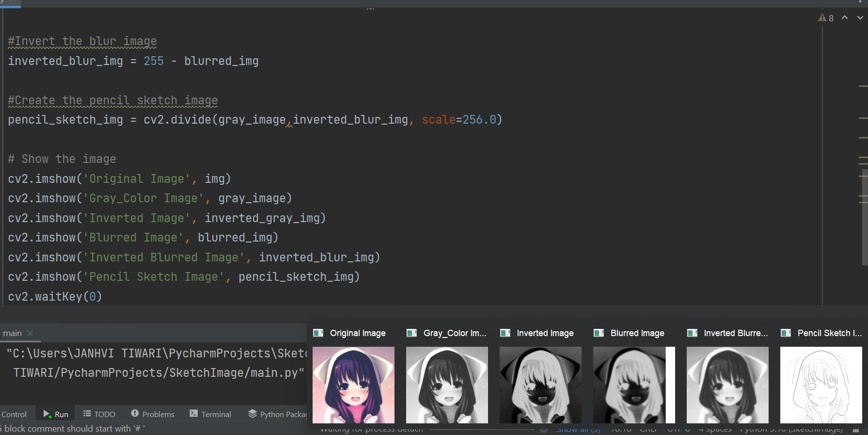Select the Pencil Sketch Image window thumbnail

(x=821, y=385)
